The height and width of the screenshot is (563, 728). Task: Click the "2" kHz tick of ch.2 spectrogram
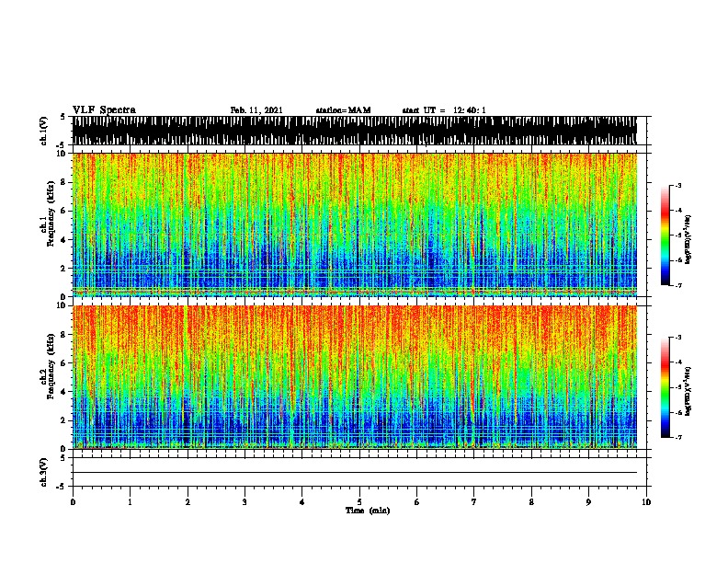click(x=64, y=420)
